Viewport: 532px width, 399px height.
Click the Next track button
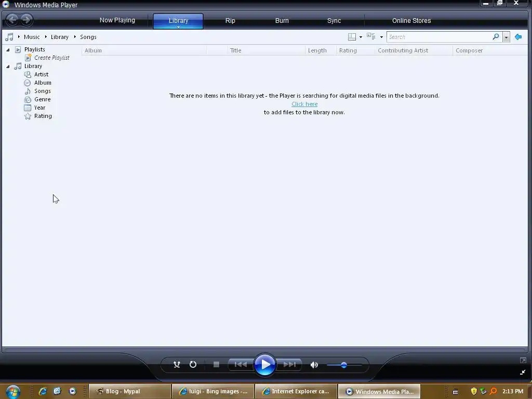tap(289, 365)
